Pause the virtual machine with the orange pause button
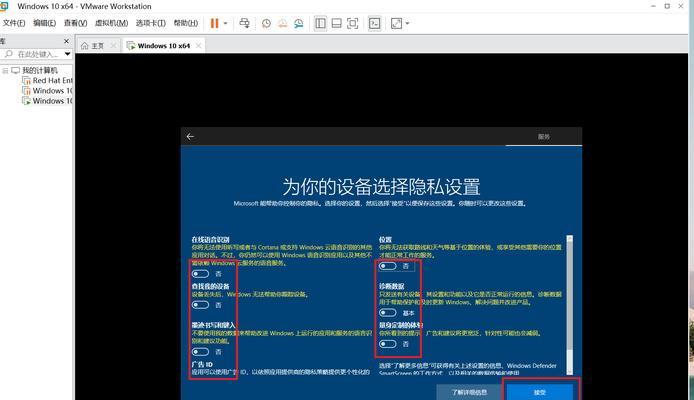Screen dimensions: 694x400 click(215, 23)
